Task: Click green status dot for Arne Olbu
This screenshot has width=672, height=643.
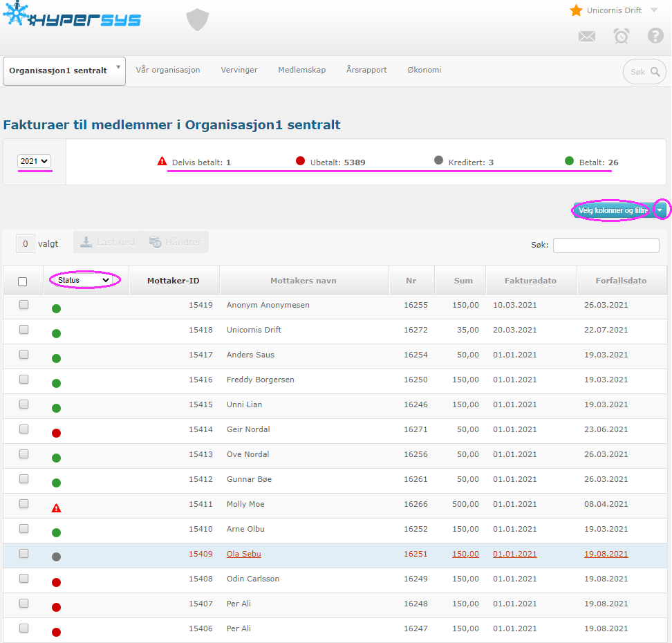Action: pos(56,532)
